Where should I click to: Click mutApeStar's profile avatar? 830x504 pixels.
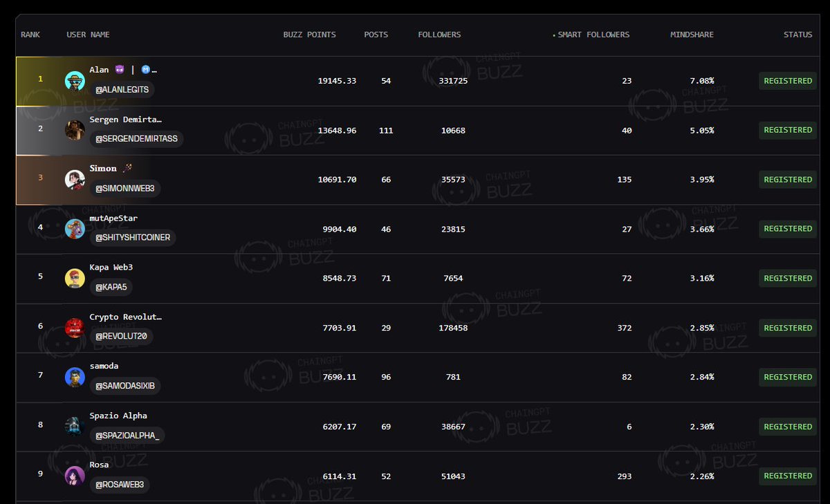pos(75,229)
